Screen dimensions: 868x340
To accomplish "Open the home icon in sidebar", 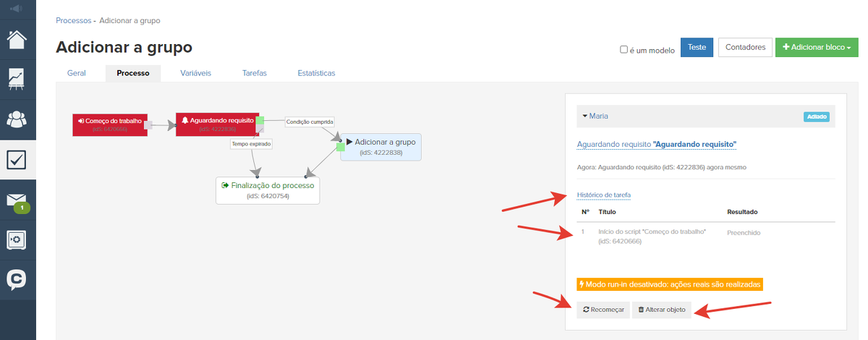I will 17,39.
